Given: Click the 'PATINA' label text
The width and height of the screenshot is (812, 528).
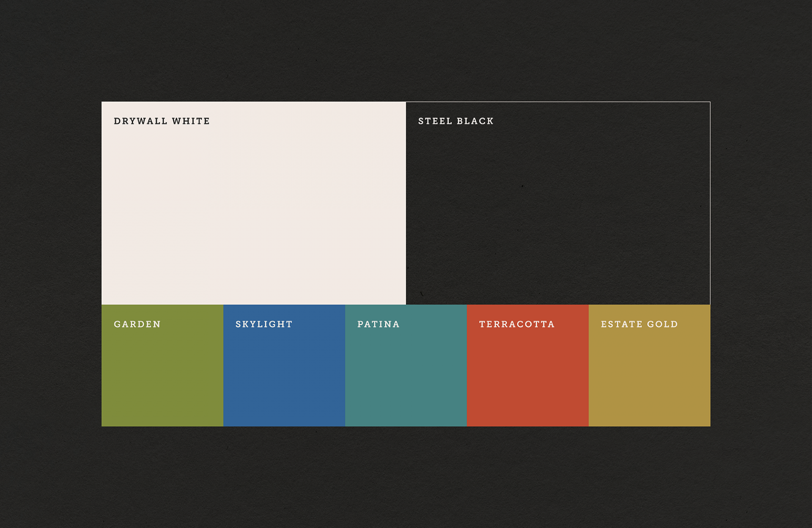Looking at the screenshot, I should 379,324.
